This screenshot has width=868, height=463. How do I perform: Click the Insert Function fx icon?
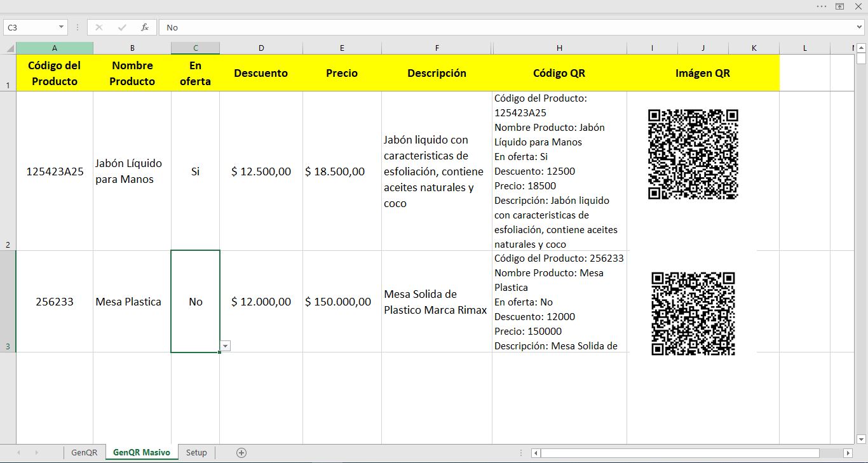coord(145,27)
